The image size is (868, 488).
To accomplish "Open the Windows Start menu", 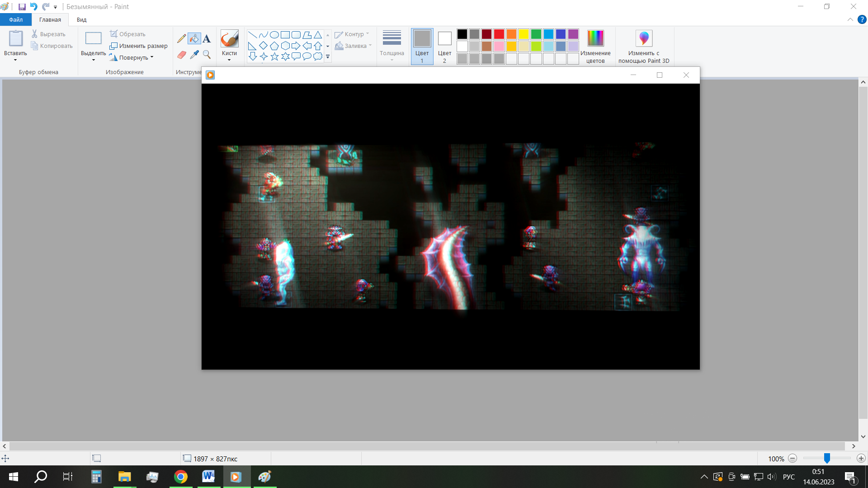I will (14, 477).
